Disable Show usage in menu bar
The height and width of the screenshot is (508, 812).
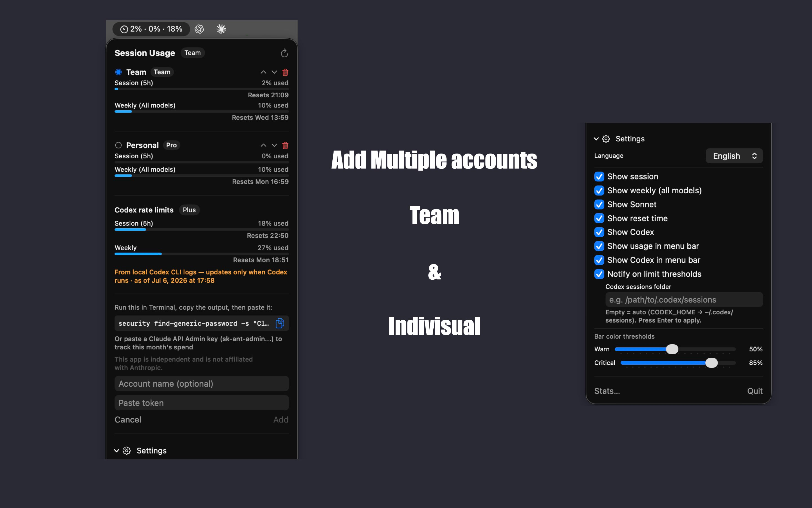(x=599, y=246)
